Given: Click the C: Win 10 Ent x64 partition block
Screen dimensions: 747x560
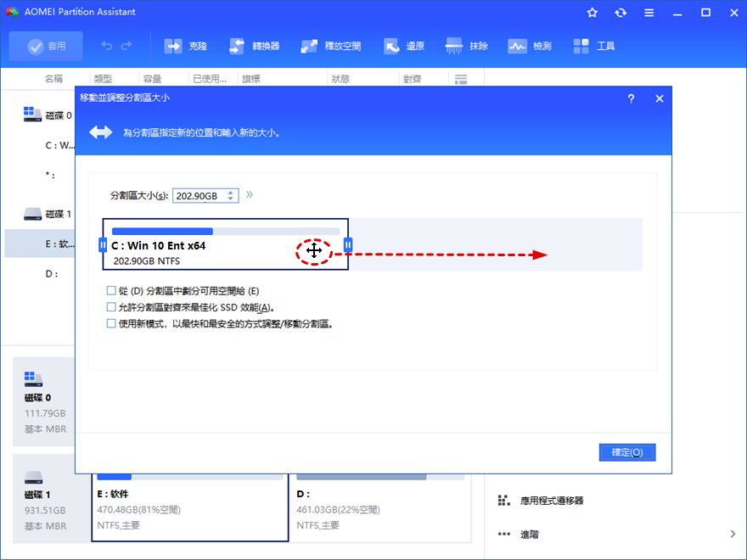Looking at the screenshot, I should click(x=225, y=244).
